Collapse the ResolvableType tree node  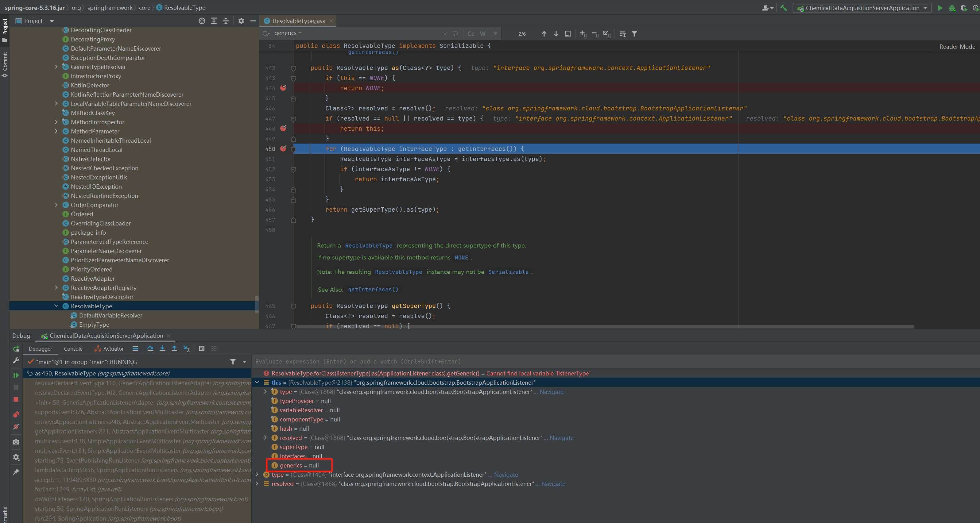coord(56,306)
